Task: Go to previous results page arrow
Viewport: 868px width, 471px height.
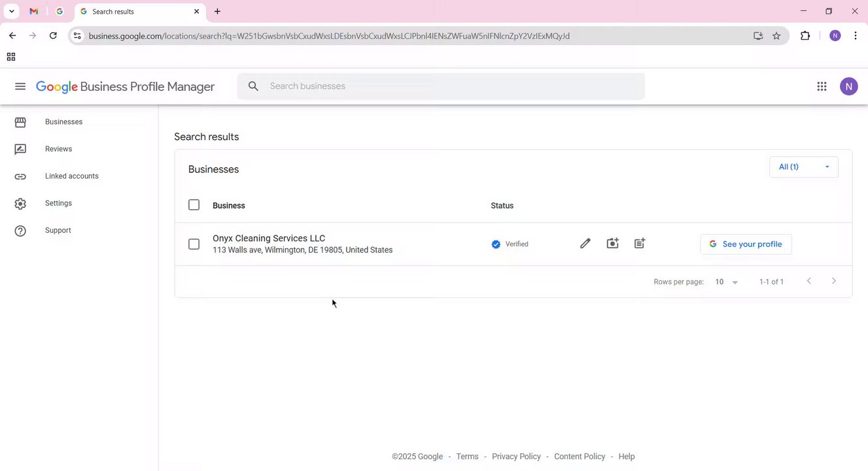Action: click(x=808, y=281)
